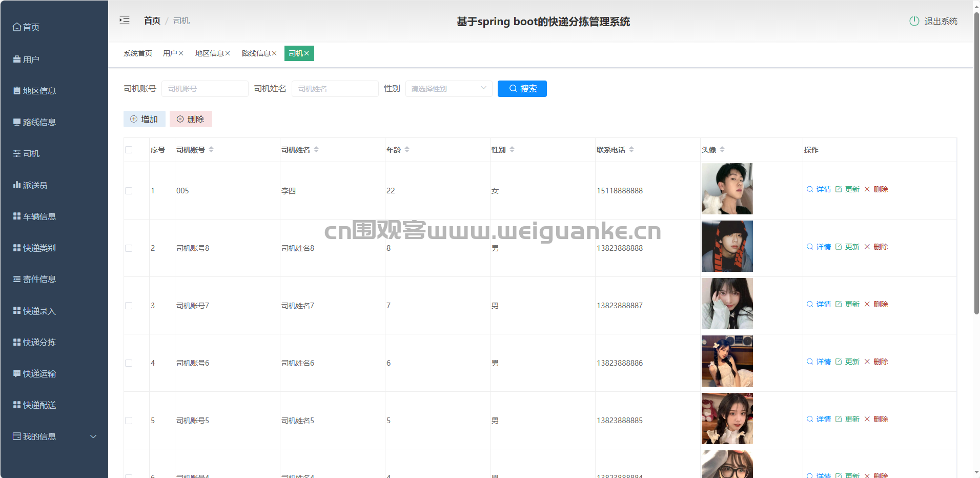
Task: Open 派送员 from the sidebar
Action: pos(35,185)
